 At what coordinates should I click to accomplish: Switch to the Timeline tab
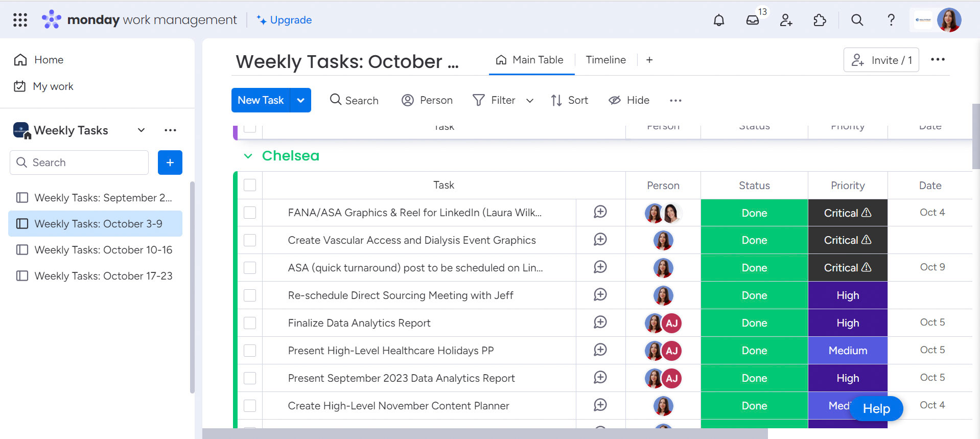[605, 60]
